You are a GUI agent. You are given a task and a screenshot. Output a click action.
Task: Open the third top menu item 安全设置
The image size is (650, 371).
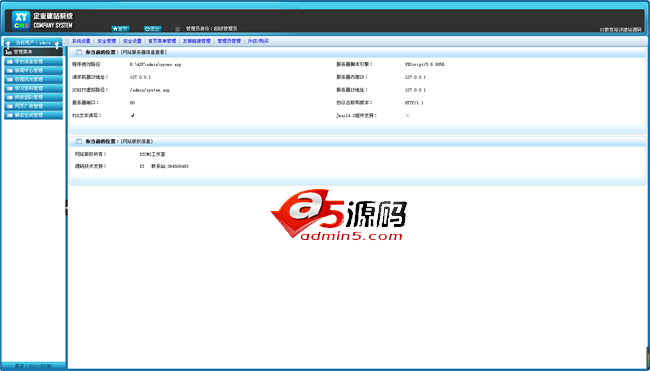[132, 41]
